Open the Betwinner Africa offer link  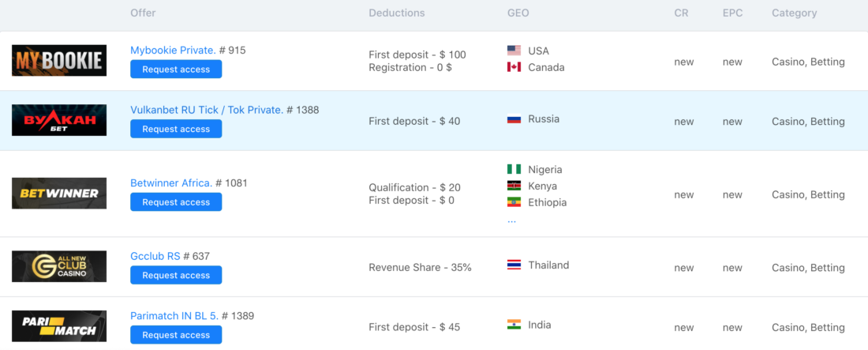[x=171, y=183]
